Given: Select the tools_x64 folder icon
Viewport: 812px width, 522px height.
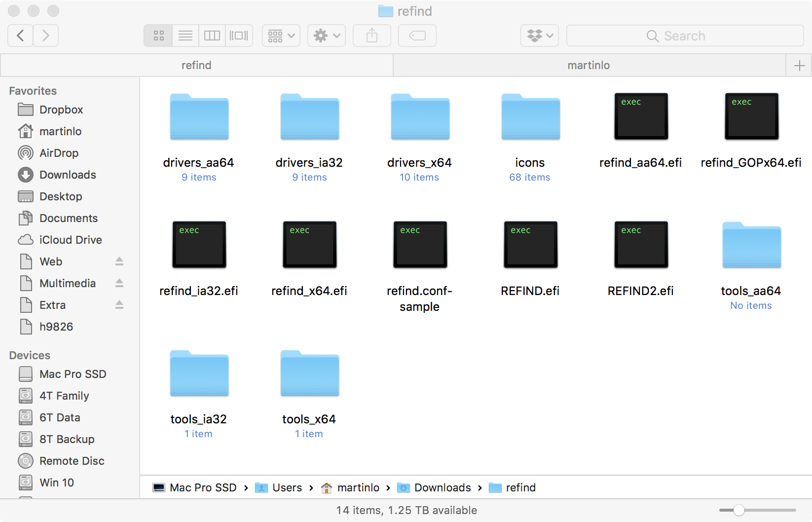Looking at the screenshot, I should [310, 373].
